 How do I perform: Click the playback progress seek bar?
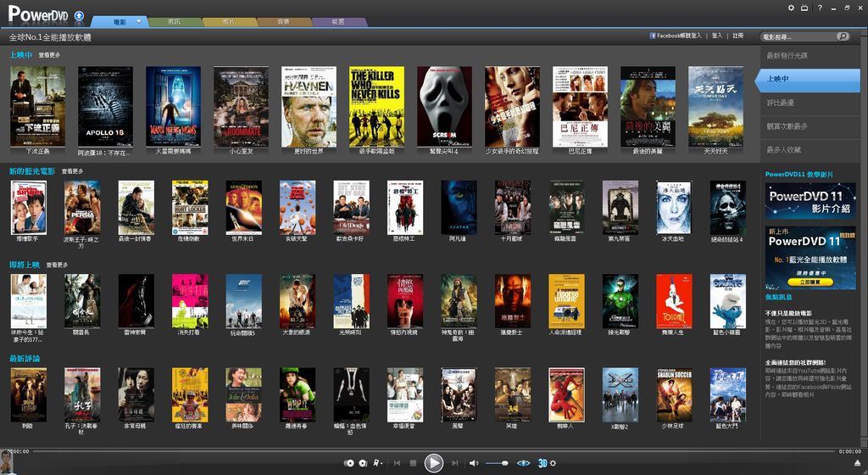[433, 451]
